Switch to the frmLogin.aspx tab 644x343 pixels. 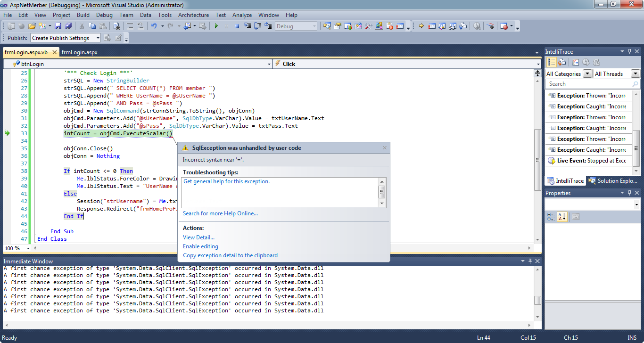pos(79,52)
